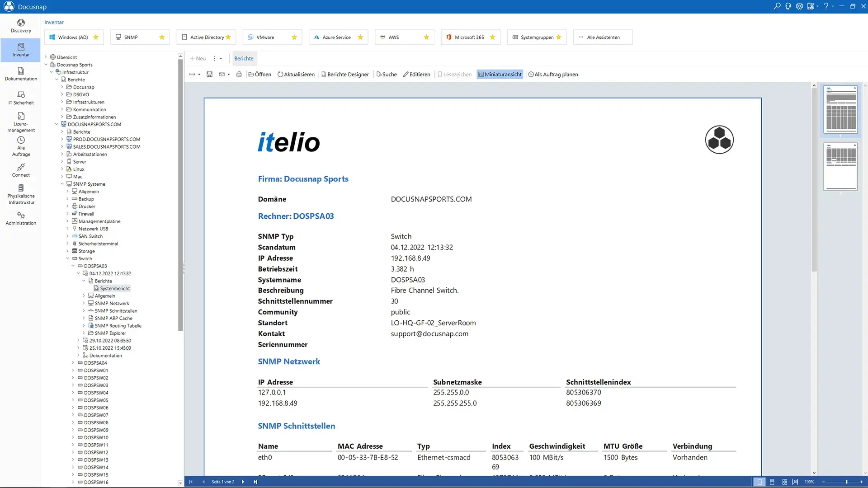This screenshot has width=868, height=488.
Task: Click the search magnifier in the title bar
Action: pyautogui.click(x=777, y=6)
